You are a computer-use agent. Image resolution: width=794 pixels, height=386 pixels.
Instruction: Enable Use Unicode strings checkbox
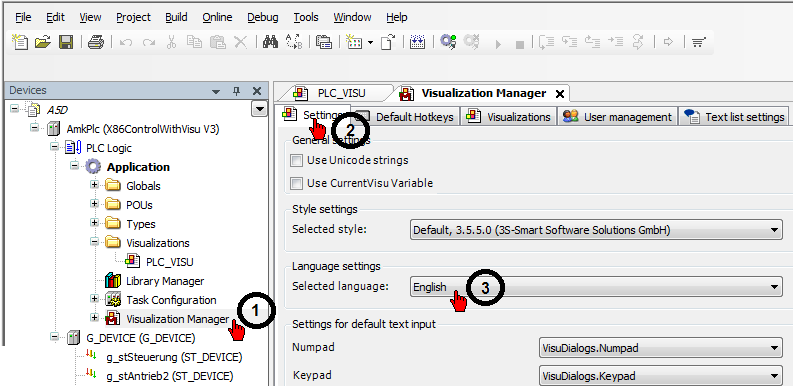point(296,161)
